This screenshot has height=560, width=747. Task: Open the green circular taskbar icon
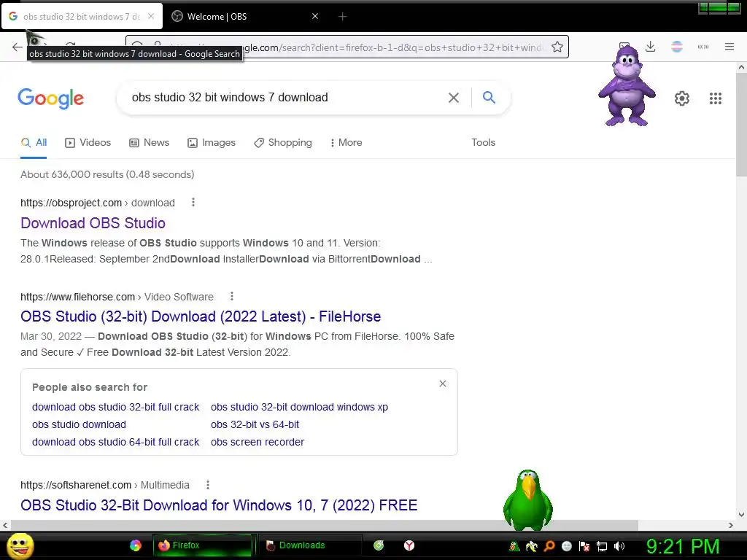(x=379, y=545)
